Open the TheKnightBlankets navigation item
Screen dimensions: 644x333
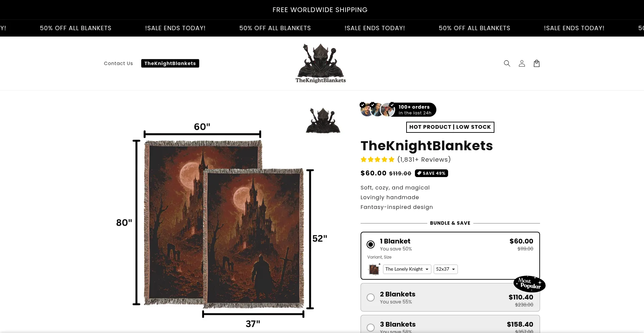point(170,63)
